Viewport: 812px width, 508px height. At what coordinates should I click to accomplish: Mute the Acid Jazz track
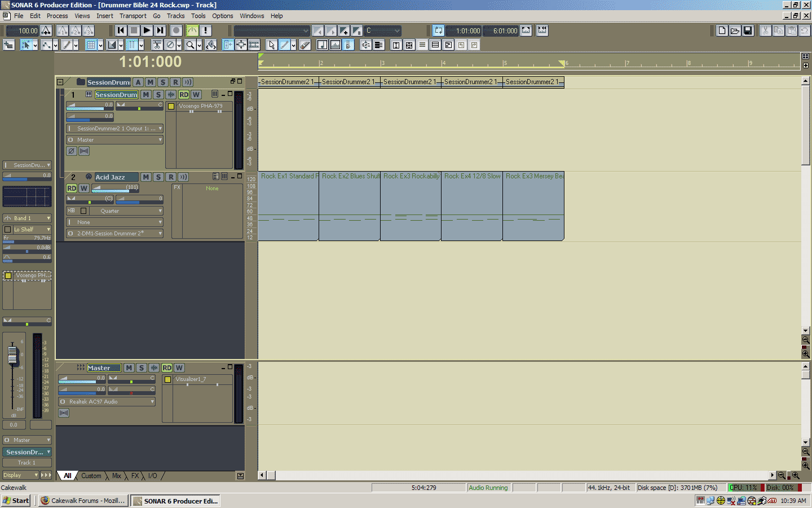pos(145,177)
